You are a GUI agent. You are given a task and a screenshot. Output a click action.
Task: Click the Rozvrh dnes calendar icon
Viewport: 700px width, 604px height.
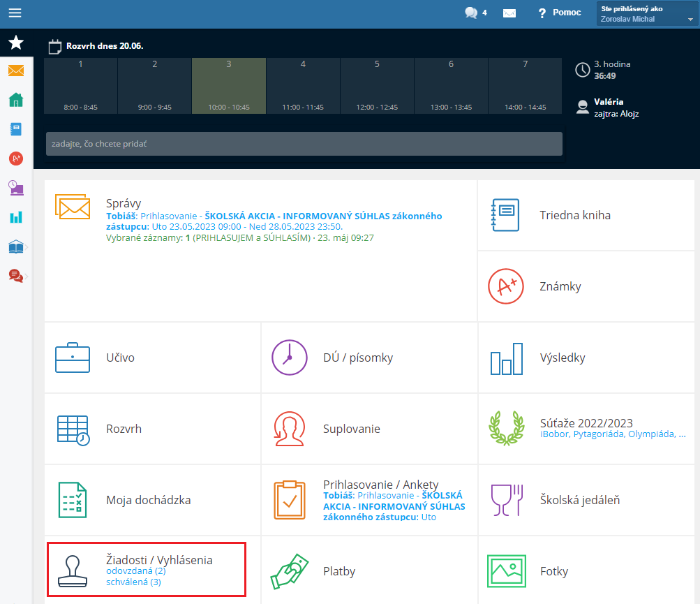coord(55,47)
